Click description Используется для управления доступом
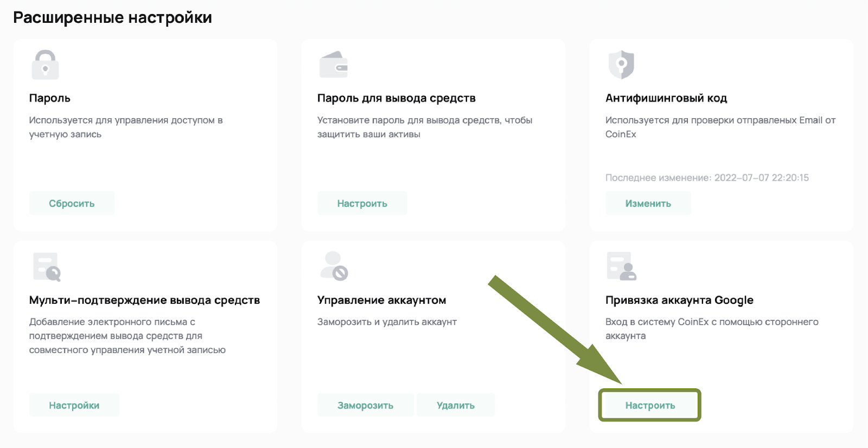868x448 pixels. pyautogui.click(x=126, y=127)
